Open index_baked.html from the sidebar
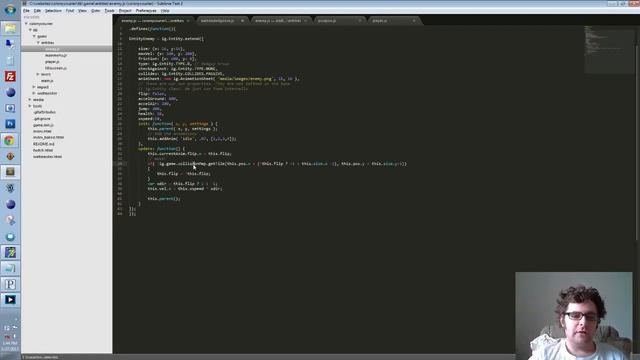This screenshot has height=360, width=640. [48, 138]
